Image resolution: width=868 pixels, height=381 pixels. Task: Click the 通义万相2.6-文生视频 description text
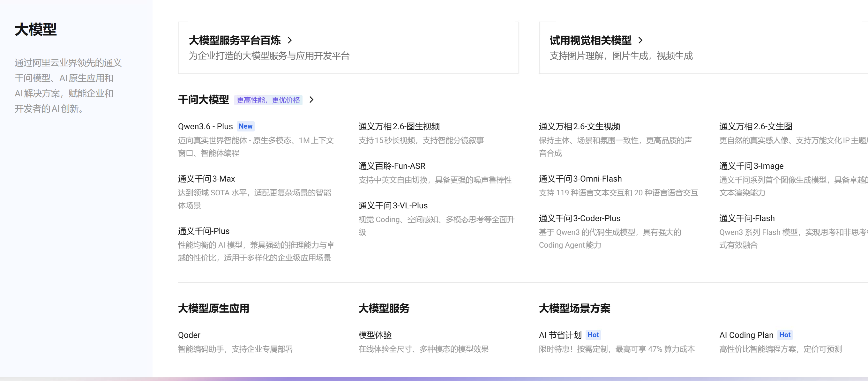(615, 146)
